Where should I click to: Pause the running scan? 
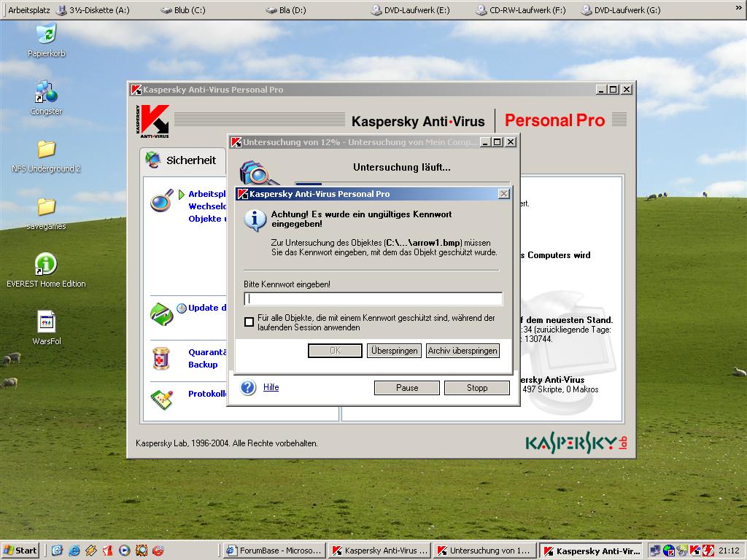(407, 388)
